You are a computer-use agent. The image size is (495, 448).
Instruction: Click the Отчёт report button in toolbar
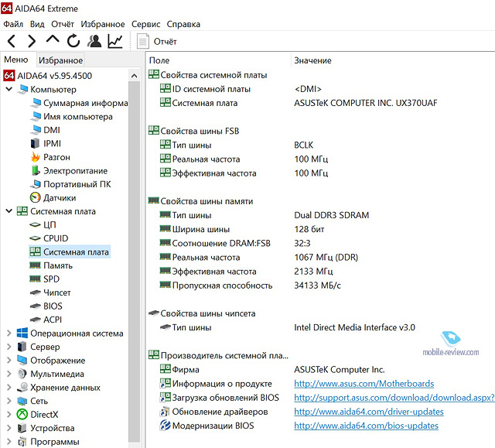156,41
